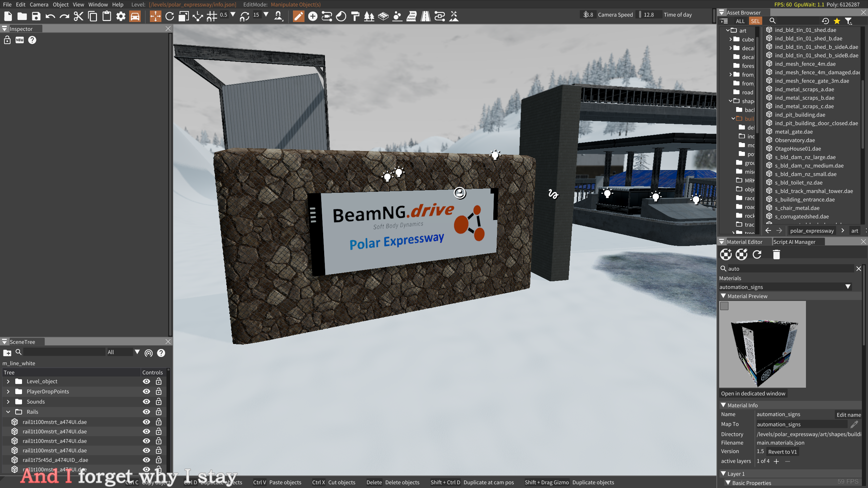The image size is (868, 488).
Task: Toggle visibility of Level_object folder
Action: (x=146, y=381)
